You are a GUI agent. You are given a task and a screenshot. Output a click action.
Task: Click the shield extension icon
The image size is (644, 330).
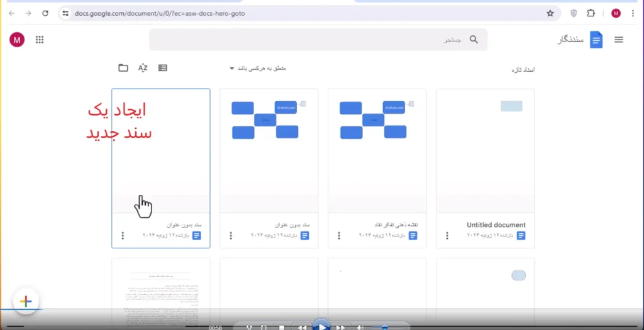(x=574, y=14)
